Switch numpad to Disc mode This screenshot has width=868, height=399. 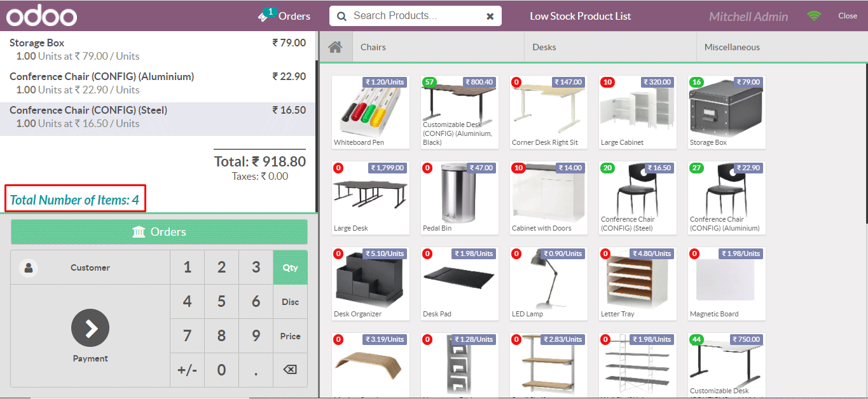(290, 302)
